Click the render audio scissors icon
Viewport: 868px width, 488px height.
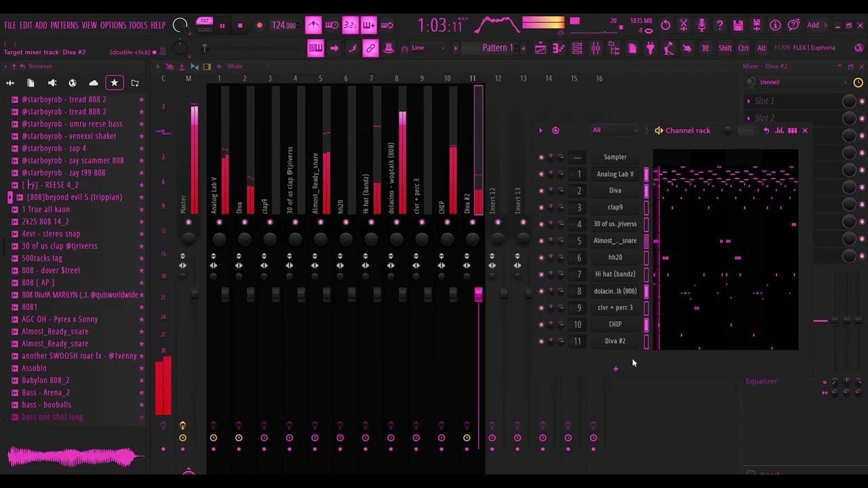click(684, 25)
